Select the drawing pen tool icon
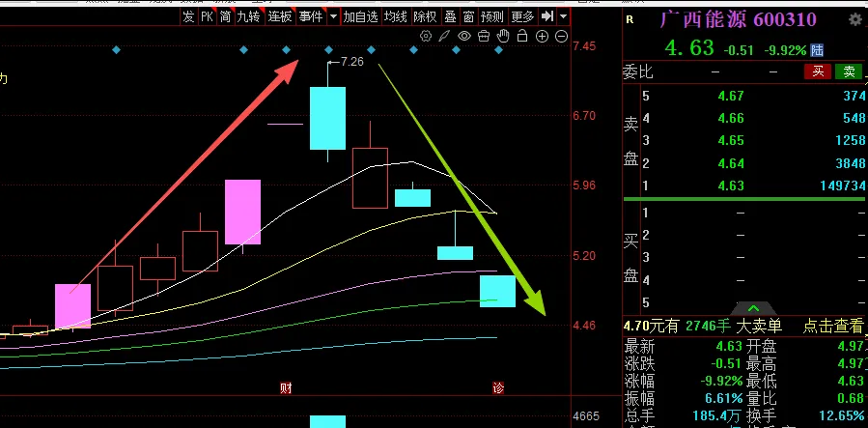The height and width of the screenshot is (428, 868). (444, 37)
